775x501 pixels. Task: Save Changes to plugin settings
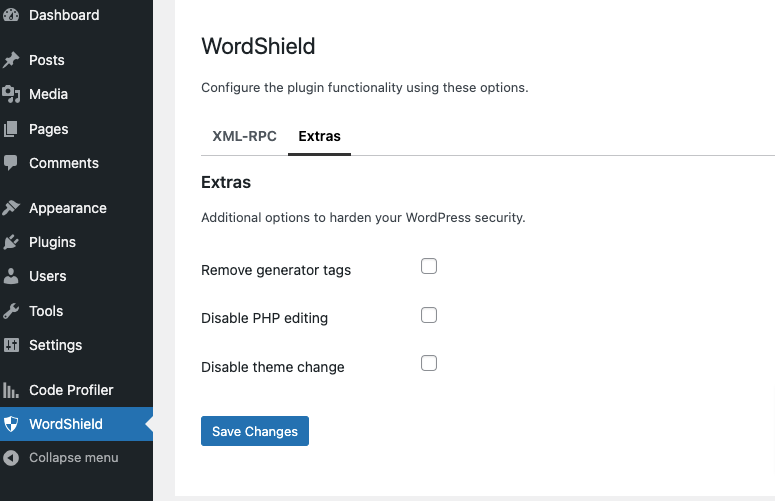(x=255, y=431)
